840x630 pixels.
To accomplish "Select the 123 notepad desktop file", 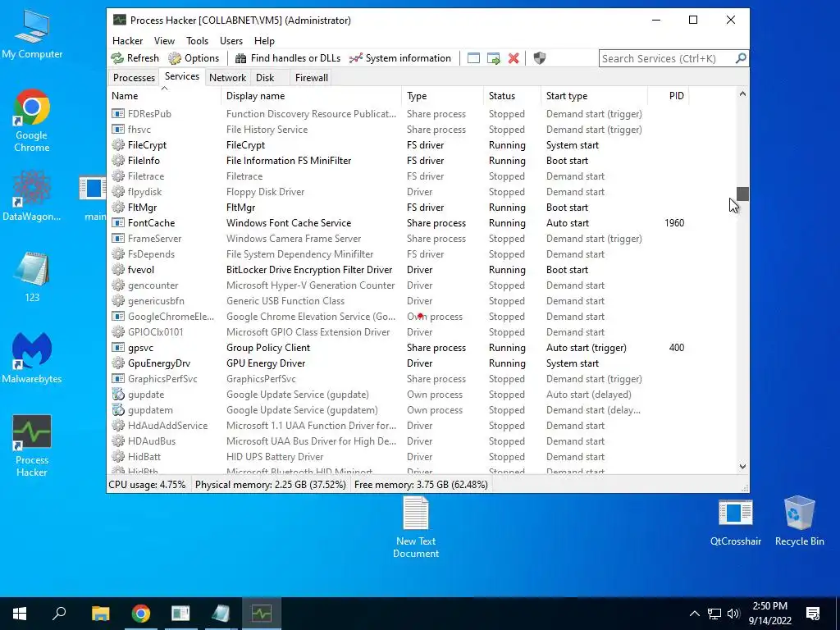I will coord(32,276).
